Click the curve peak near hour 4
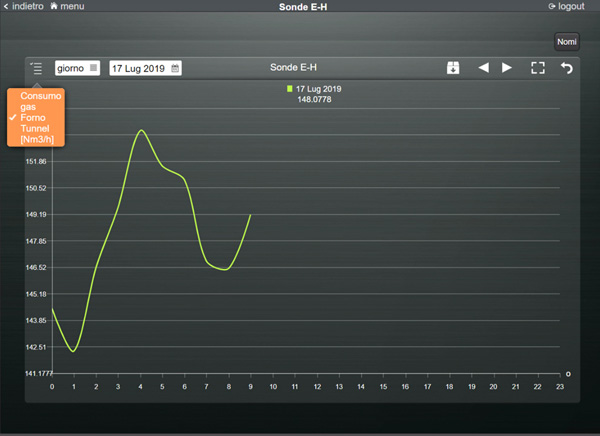This screenshot has height=436, width=600. coord(141,130)
